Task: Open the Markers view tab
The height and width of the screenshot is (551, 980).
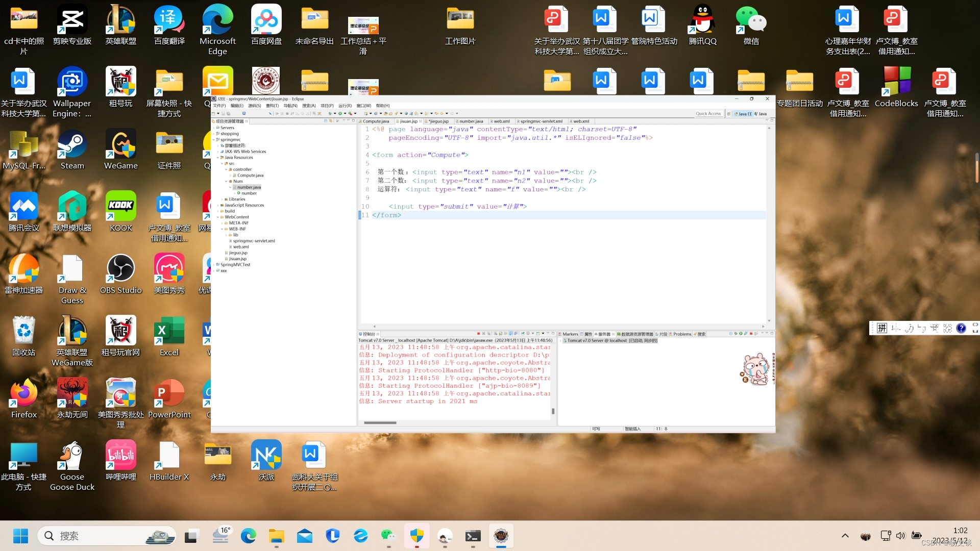Action: click(x=568, y=334)
